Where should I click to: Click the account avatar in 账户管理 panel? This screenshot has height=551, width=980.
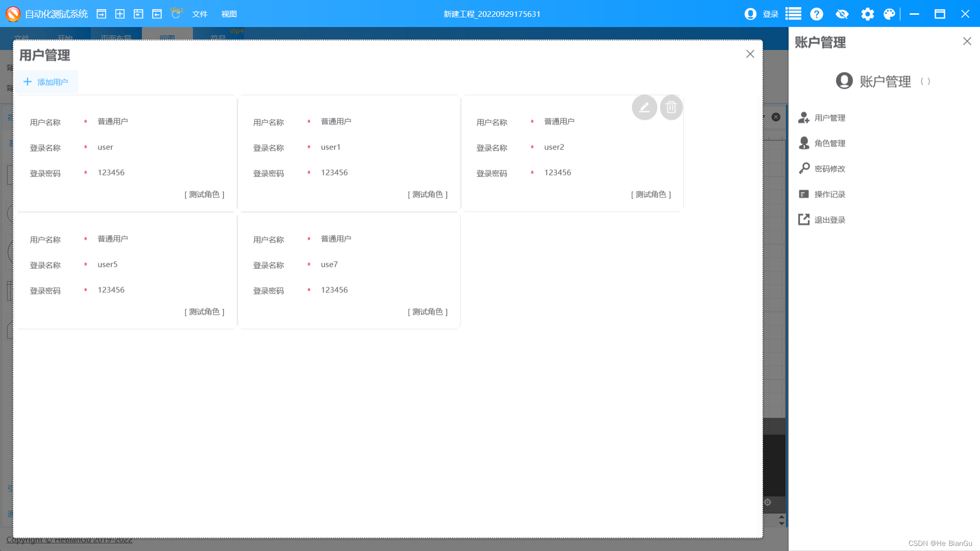(x=844, y=81)
